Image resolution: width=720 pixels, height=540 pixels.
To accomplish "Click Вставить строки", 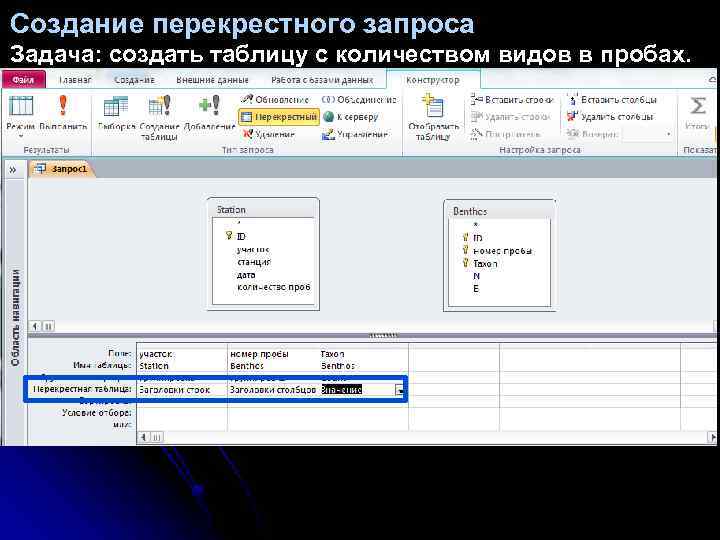I will (x=512, y=99).
